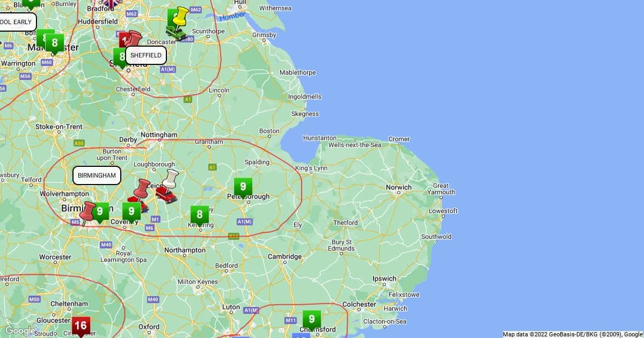This screenshot has width=644, height=338.
Task: Select the red pushpin above Sheffield
Action: [133, 40]
